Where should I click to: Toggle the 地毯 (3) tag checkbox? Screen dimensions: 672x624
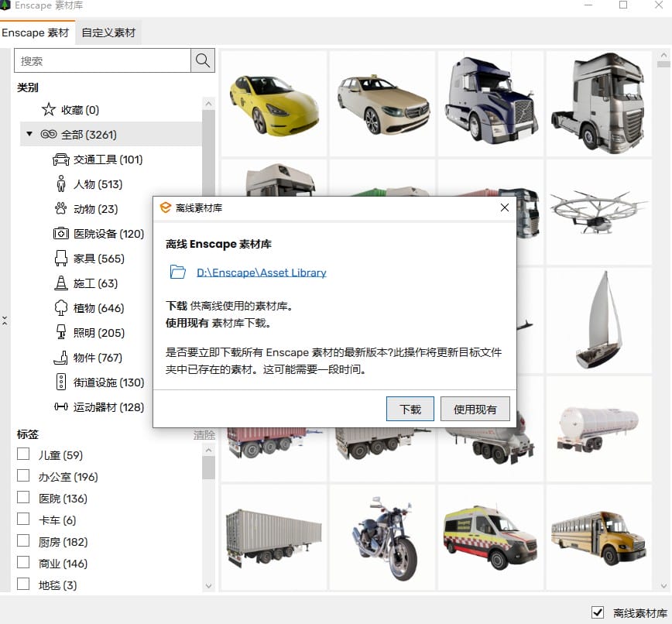pyautogui.click(x=23, y=584)
